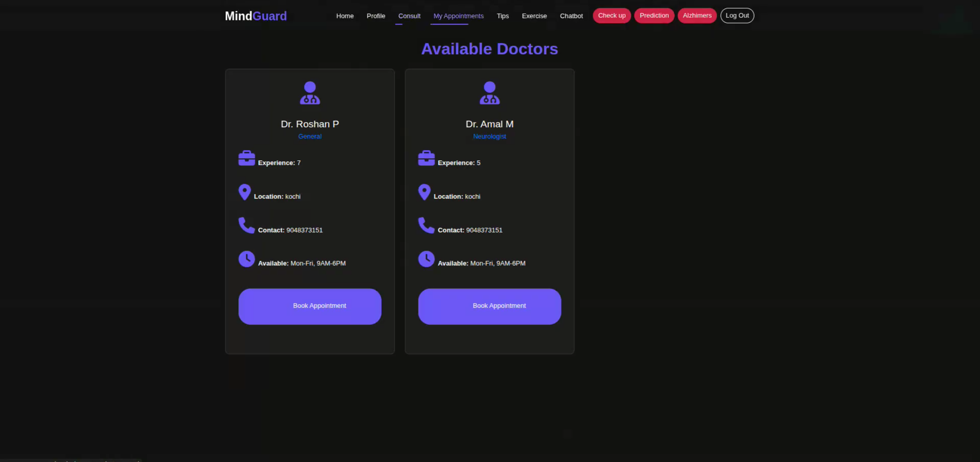Click the doctor avatar icon for Dr. Amal M
Image resolution: width=980 pixels, height=462 pixels.
[x=490, y=93]
